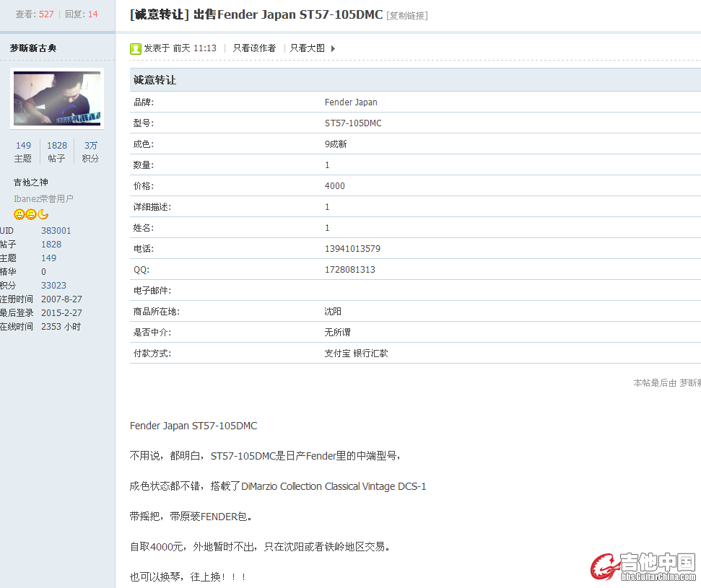The width and height of the screenshot is (701, 588).
Task: Show only this author's posts (只看该作者)
Action: 254,48
